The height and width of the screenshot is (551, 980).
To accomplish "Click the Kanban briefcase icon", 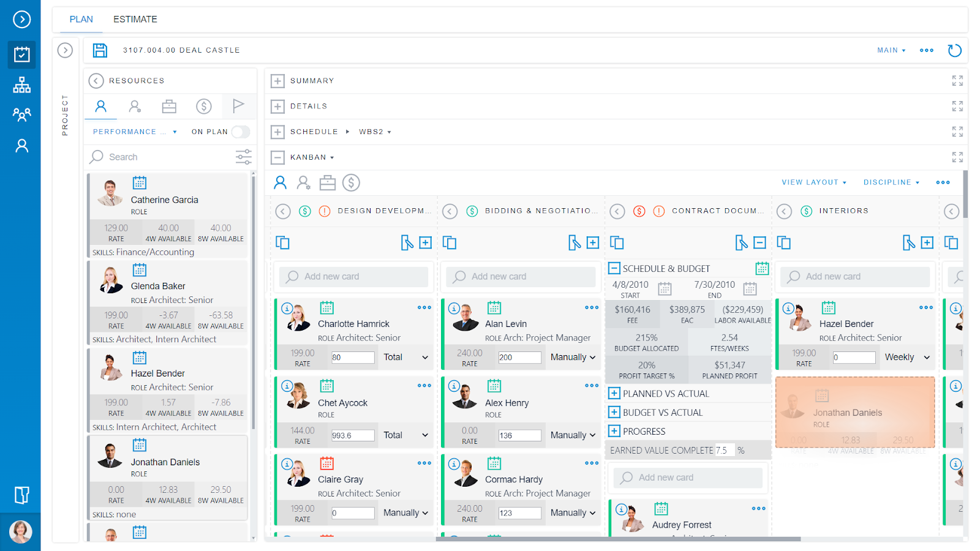I will point(328,182).
